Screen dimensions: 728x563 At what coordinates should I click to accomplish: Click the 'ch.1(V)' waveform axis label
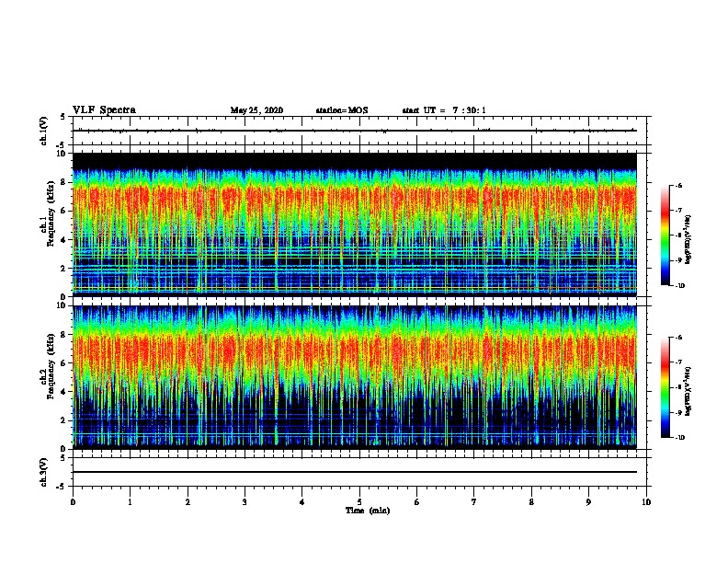click(44, 131)
